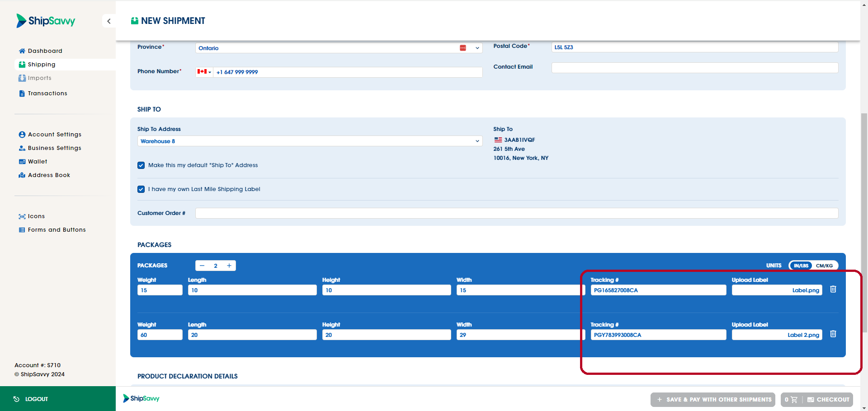Click the Contact Email field
This screenshot has height=411, width=868.
click(694, 68)
